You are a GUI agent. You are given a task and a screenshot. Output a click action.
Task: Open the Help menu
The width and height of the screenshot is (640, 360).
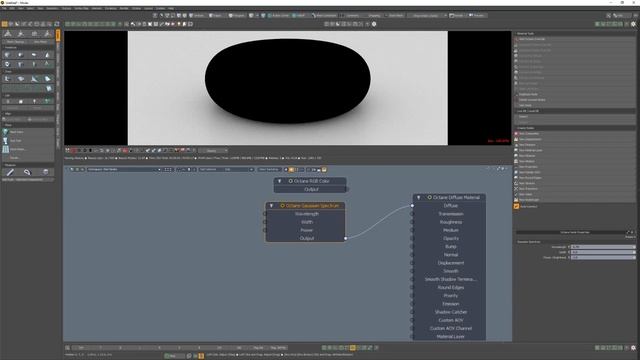[171, 8]
